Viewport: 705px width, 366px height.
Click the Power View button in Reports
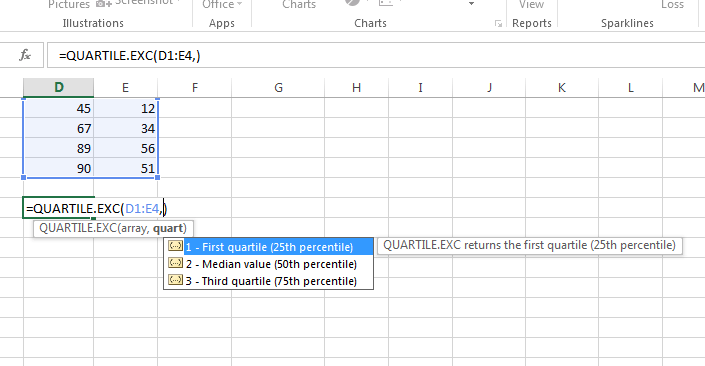[x=531, y=4]
